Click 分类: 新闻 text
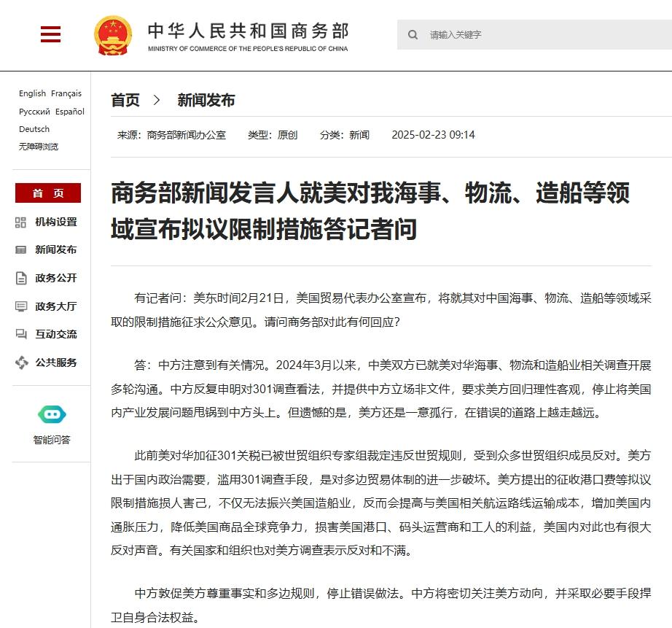Screen dimensions: 672x628 (345, 135)
